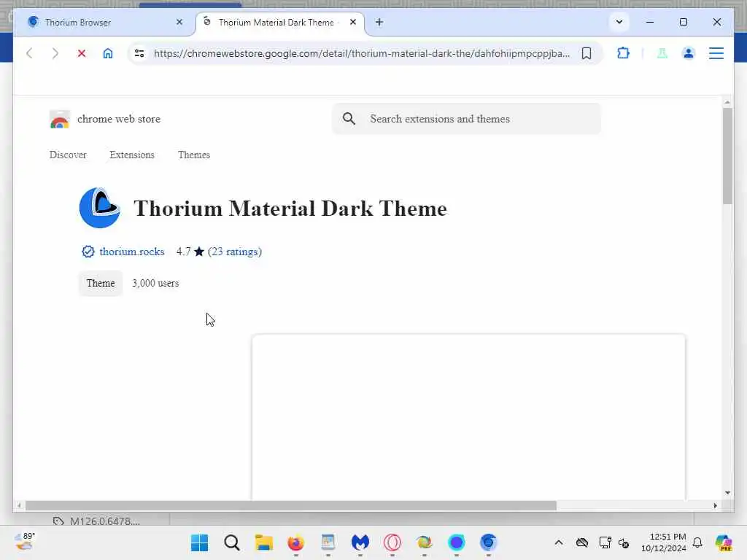Bookmark this page with the bookmark icon

(587, 53)
